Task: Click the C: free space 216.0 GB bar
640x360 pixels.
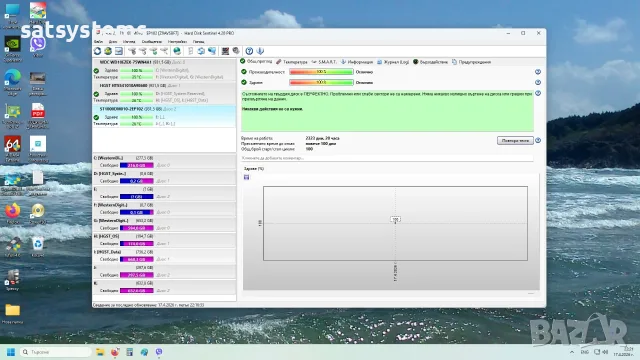Action: click(137, 165)
